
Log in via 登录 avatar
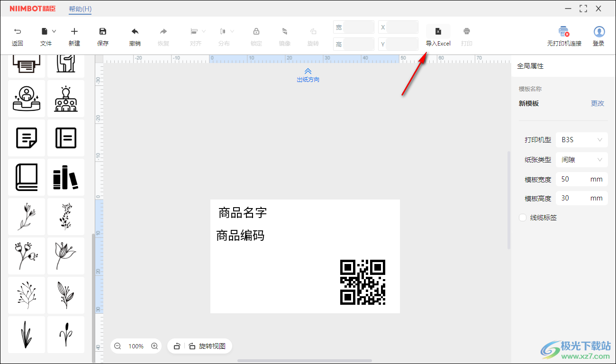pos(599,32)
